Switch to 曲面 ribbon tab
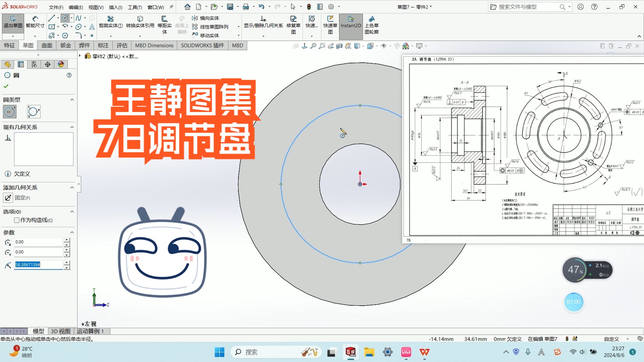The height and width of the screenshot is (362, 644). [x=47, y=45]
